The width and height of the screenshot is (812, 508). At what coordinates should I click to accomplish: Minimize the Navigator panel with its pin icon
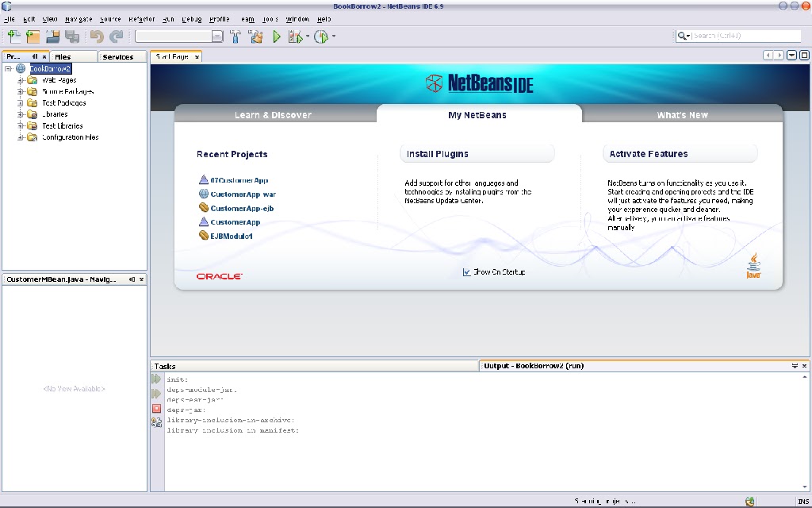132,279
